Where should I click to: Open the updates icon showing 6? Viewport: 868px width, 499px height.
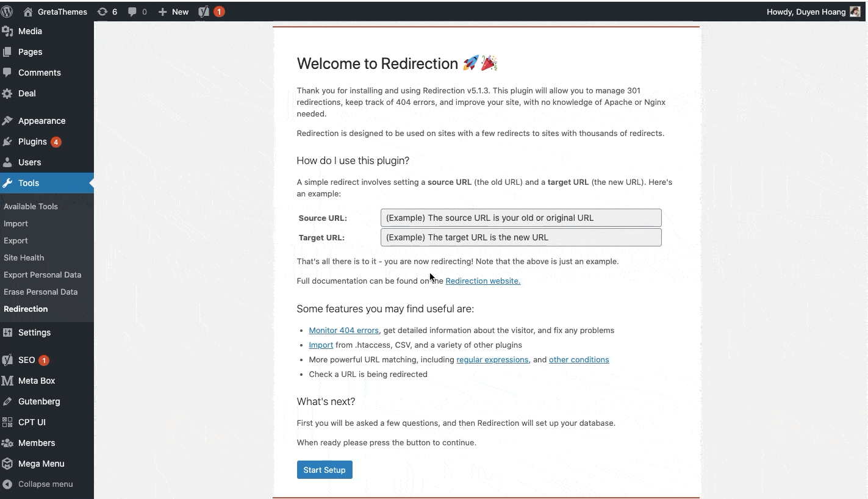pos(102,12)
